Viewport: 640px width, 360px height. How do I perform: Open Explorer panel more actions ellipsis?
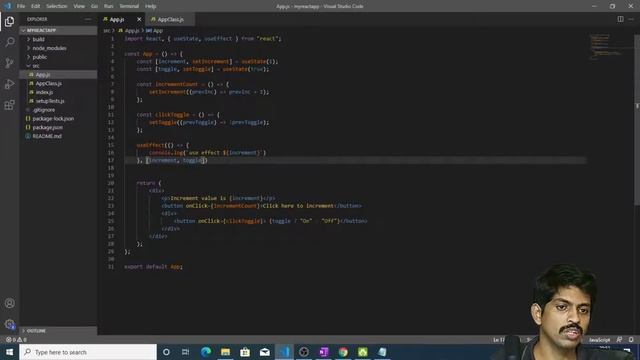pyautogui.click(x=88, y=19)
